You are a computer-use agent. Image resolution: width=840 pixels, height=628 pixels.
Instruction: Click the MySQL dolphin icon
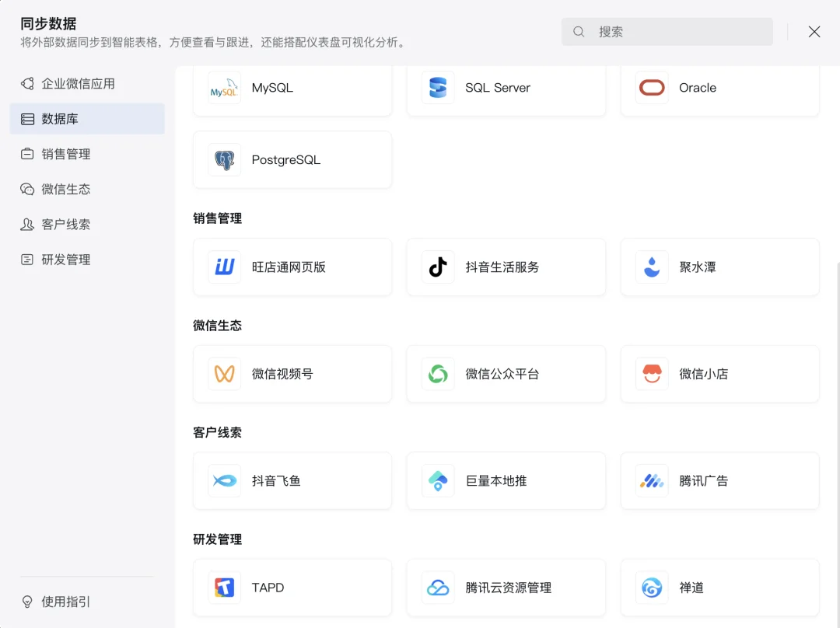coord(224,88)
